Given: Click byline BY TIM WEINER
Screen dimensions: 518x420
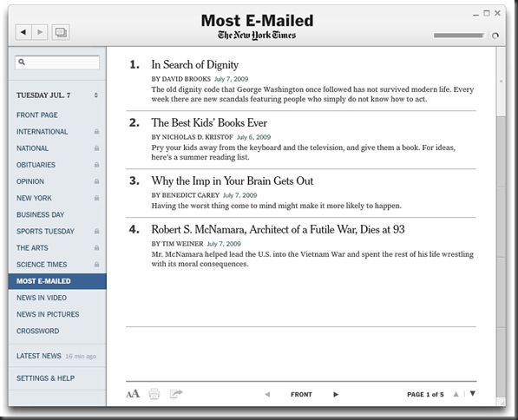Looking at the screenshot, I should (x=177, y=244).
